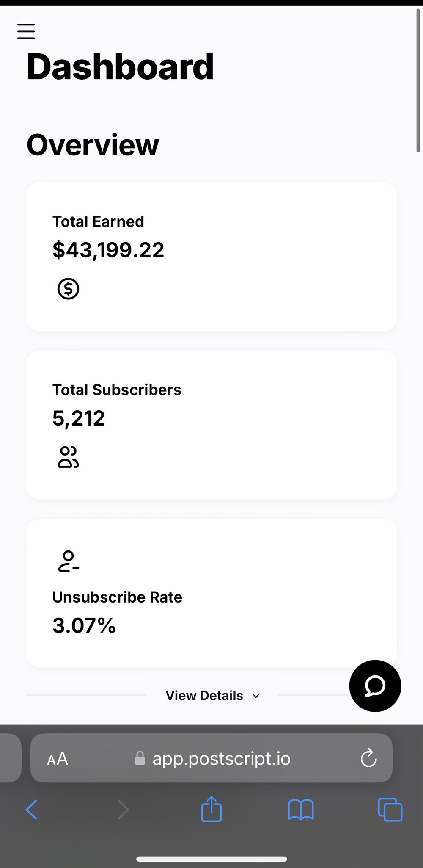Open Safari bookmarks
Viewport: 423px width, 868px height.
300,810
